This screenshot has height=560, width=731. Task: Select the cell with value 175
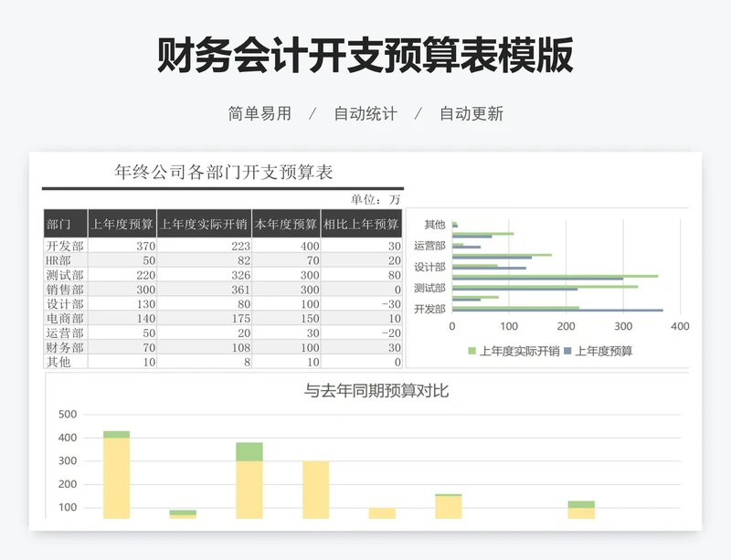(x=204, y=318)
